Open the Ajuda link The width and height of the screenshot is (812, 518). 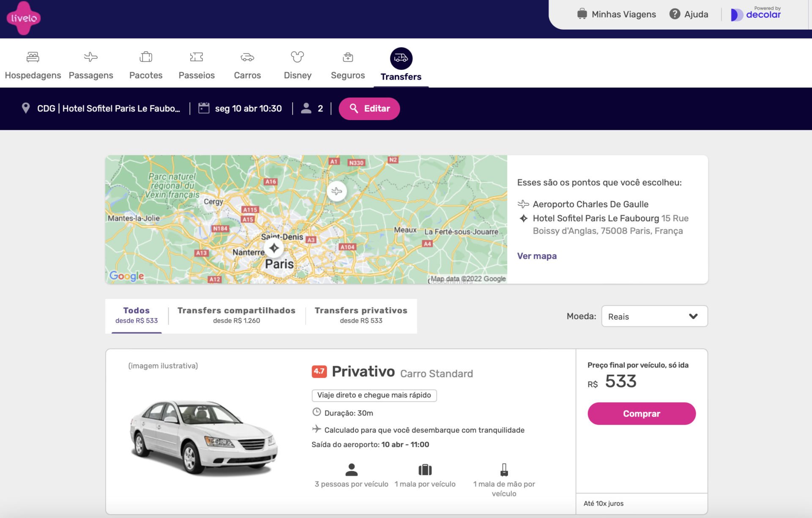tap(696, 14)
